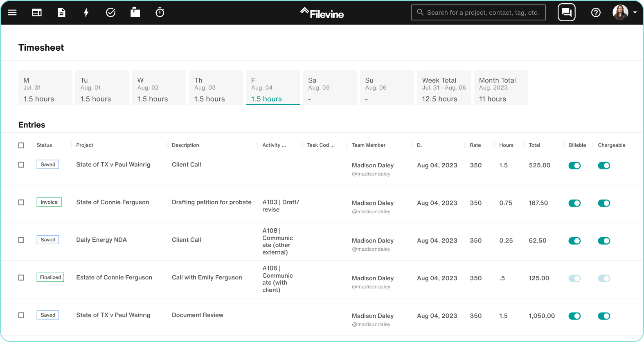Check the Client Call 525.00 entry checkbox

(21, 165)
